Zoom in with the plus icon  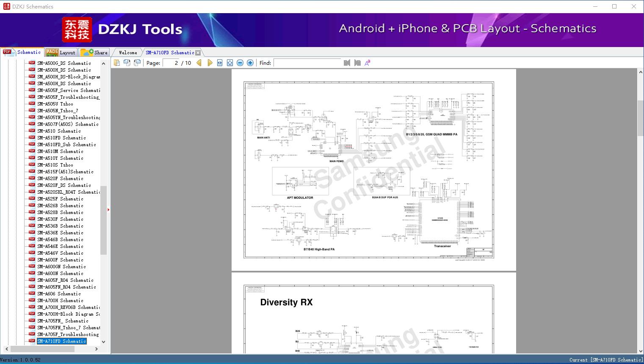[x=250, y=63]
